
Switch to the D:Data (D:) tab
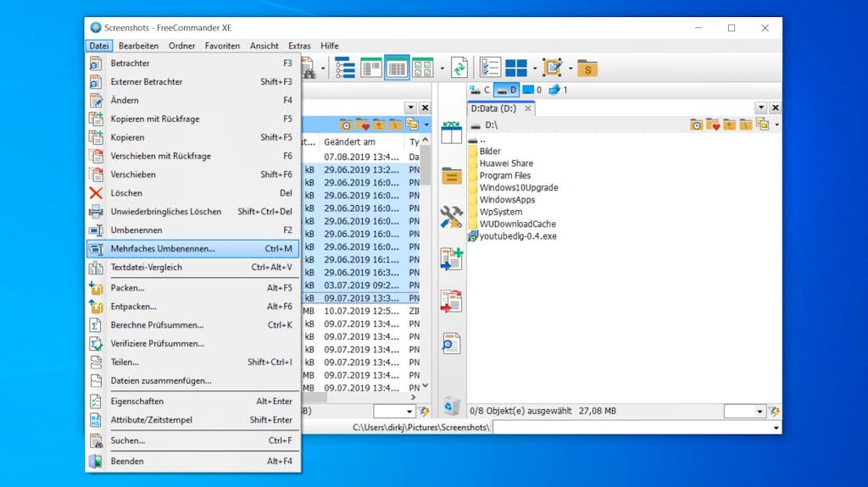click(494, 108)
